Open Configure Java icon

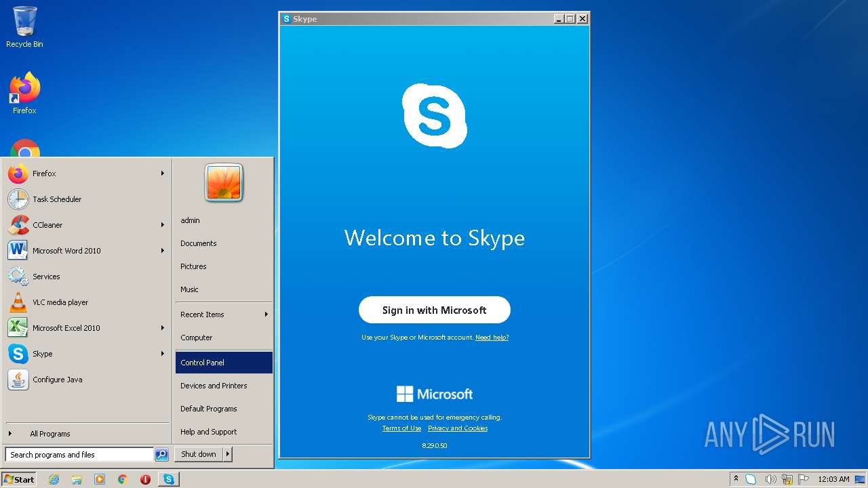pyautogui.click(x=18, y=380)
